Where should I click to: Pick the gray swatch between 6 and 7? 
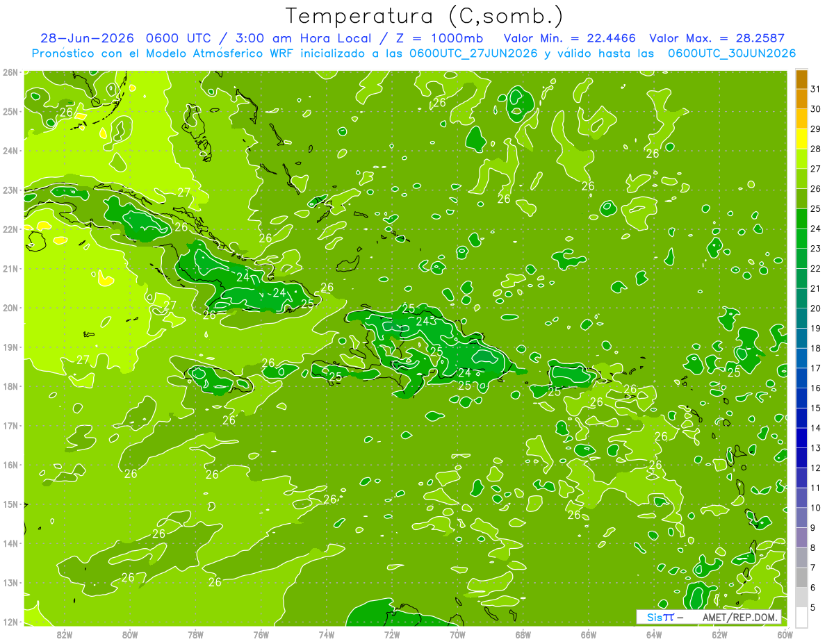pyautogui.click(x=801, y=577)
